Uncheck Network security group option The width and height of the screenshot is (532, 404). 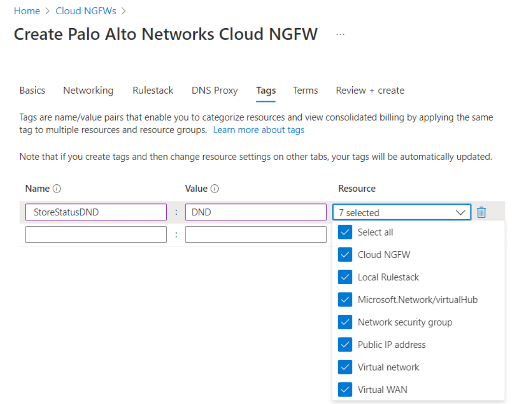[x=345, y=322]
